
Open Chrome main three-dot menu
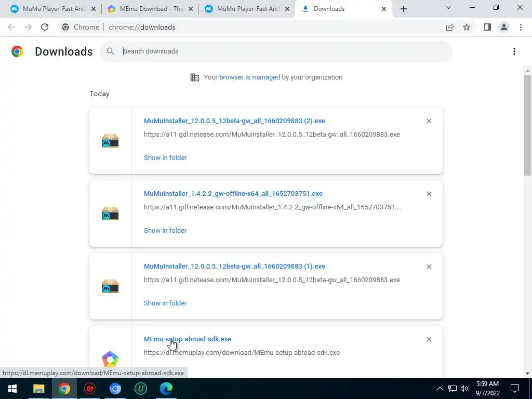point(521,27)
